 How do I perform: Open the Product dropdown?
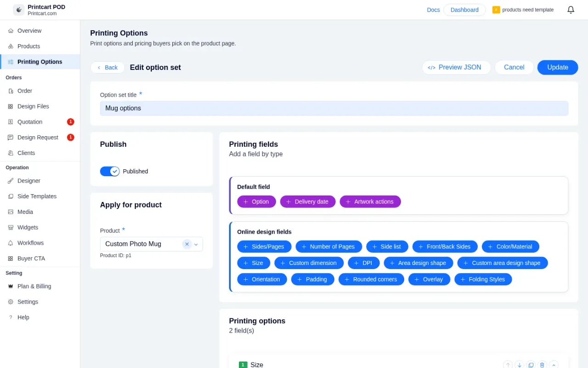(x=196, y=244)
